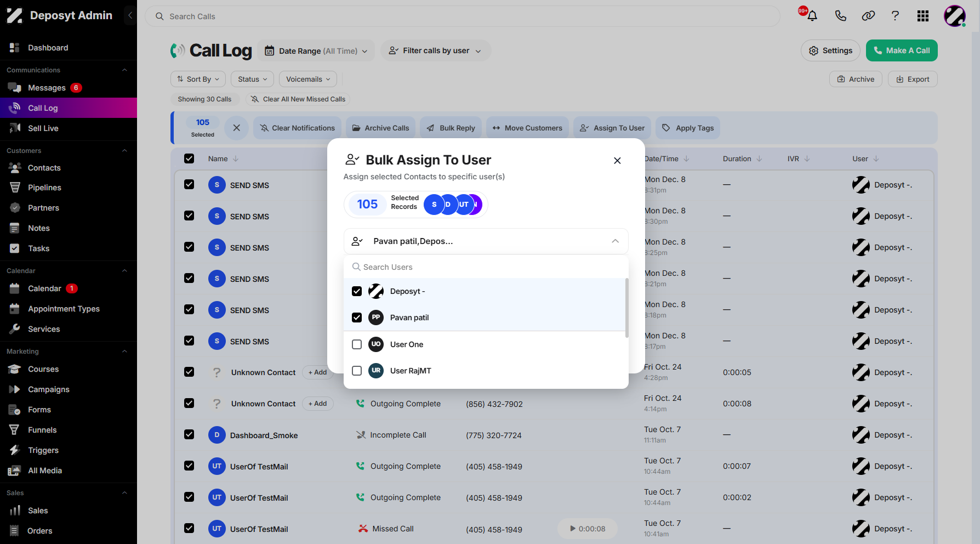Clear the 105 selected calls with X
Image resolution: width=980 pixels, height=544 pixels.
click(236, 128)
